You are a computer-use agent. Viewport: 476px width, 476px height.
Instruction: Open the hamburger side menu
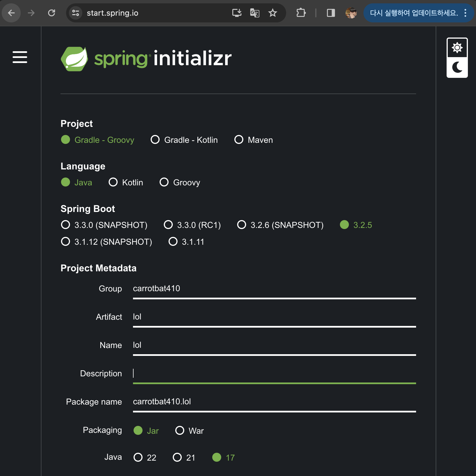coord(20,57)
